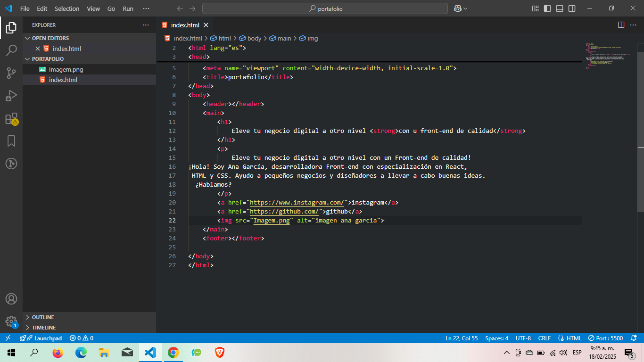Open the Manage gear settings icon
The image size is (644, 362).
tap(11, 321)
